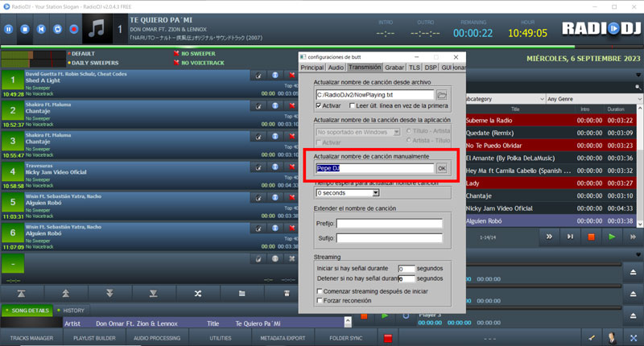The width and height of the screenshot is (644, 346).
Task: Remove playlist row 5 Alguien Robó
Action: (292, 197)
